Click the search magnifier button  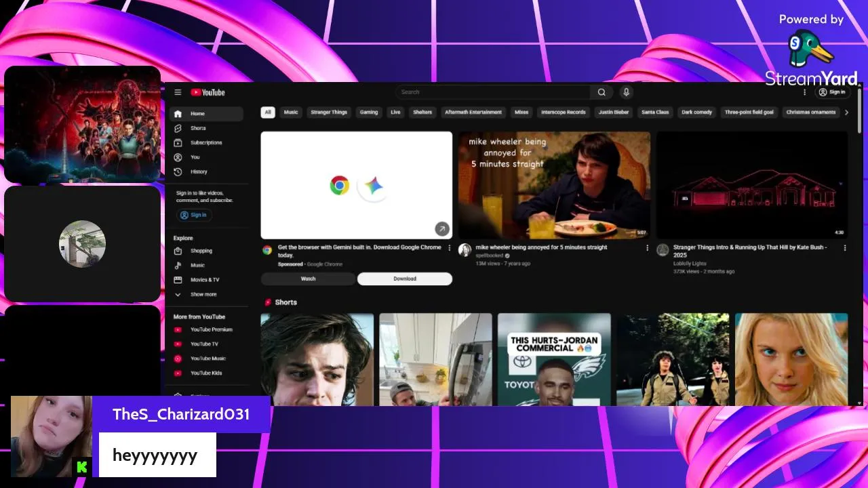(601, 92)
